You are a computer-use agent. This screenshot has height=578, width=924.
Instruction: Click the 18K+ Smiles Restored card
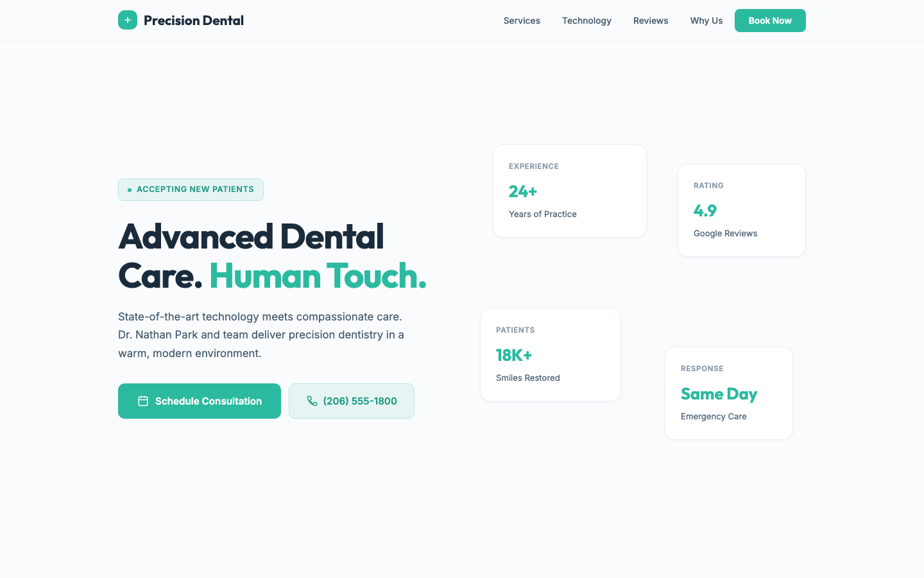point(550,355)
